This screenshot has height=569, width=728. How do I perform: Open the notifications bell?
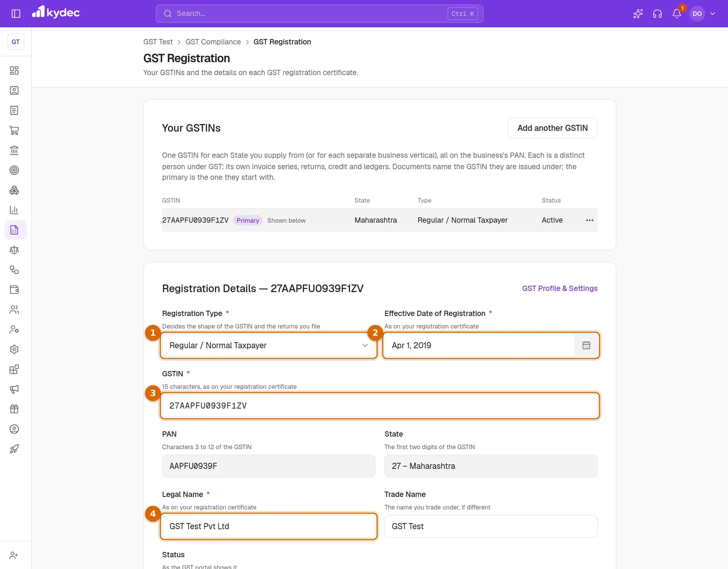tap(676, 14)
